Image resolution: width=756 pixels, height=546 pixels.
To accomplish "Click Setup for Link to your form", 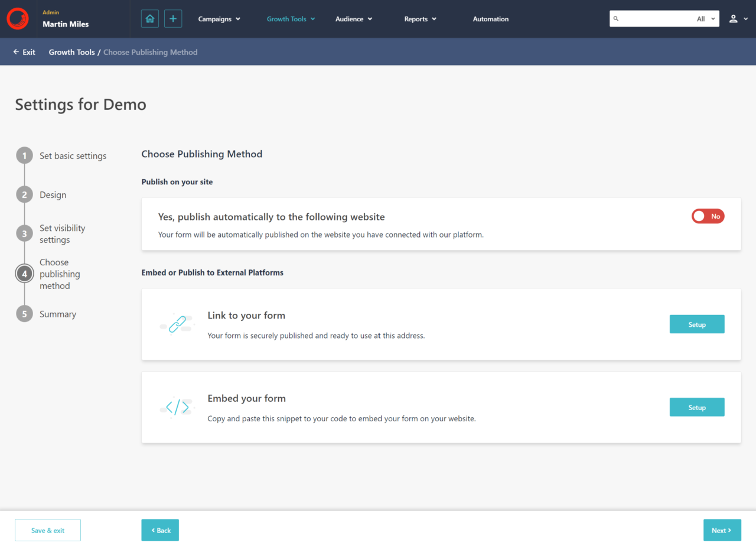I will click(696, 324).
